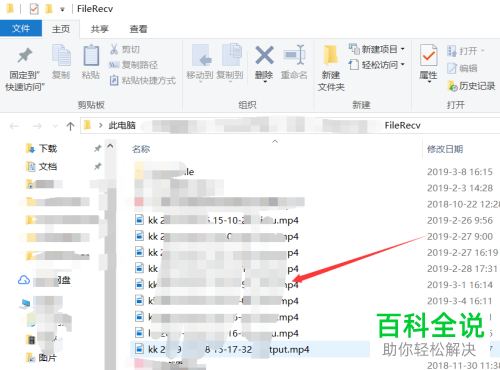Click the mp4 icon for 2019-2-28 17:31 file
Image resolution: width=500 pixels, height=370 pixels.
[139, 268]
